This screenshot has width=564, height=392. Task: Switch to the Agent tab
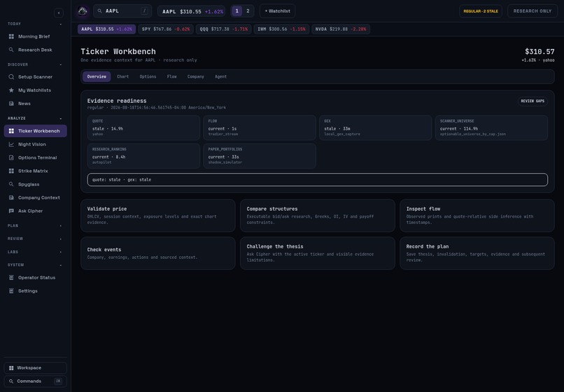click(221, 77)
